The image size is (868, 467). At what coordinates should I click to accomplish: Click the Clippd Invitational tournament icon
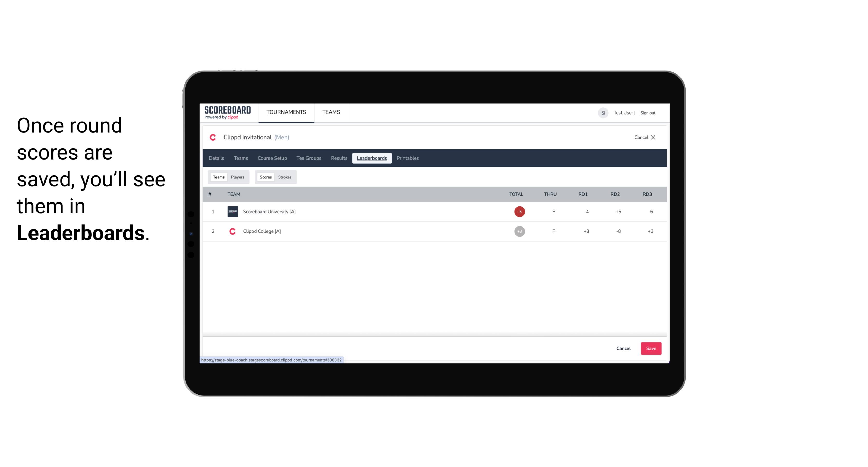coord(213,138)
